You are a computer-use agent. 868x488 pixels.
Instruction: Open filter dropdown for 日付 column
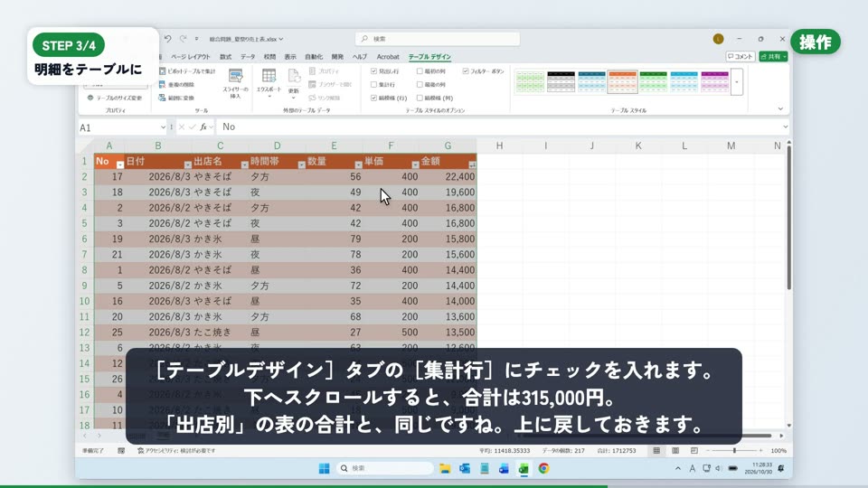click(188, 164)
